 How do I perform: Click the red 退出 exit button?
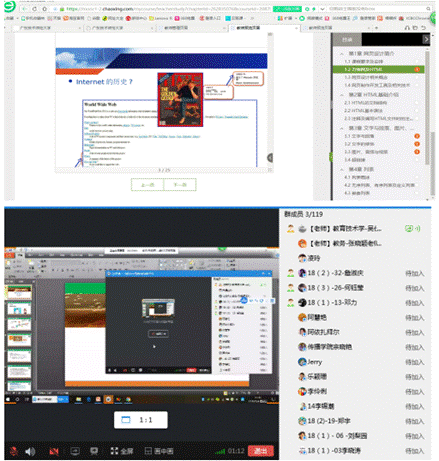tap(261, 451)
